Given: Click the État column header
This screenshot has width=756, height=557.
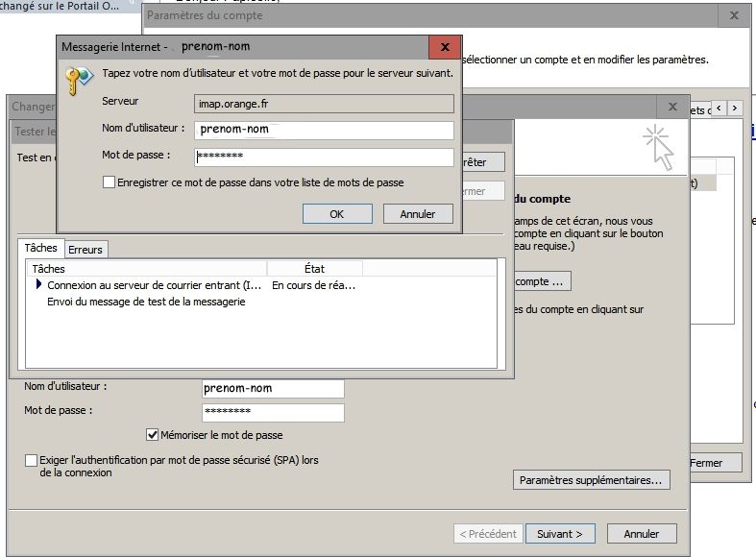Looking at the screenshot, I should [x=314, y=269].
